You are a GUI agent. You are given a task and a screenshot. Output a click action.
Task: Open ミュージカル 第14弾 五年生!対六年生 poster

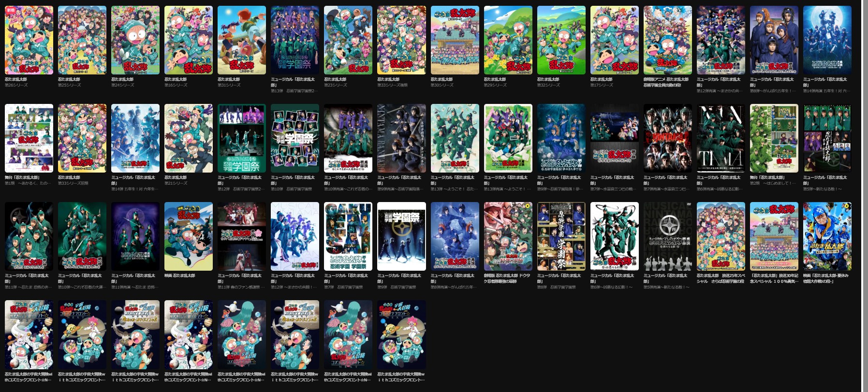point(135,138)
